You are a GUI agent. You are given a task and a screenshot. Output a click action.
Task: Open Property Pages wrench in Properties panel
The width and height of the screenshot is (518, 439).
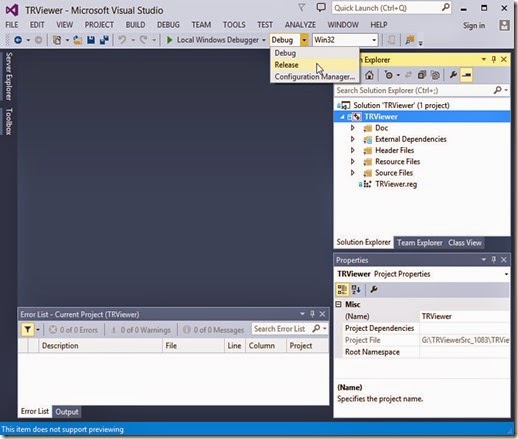pos(374,289)
